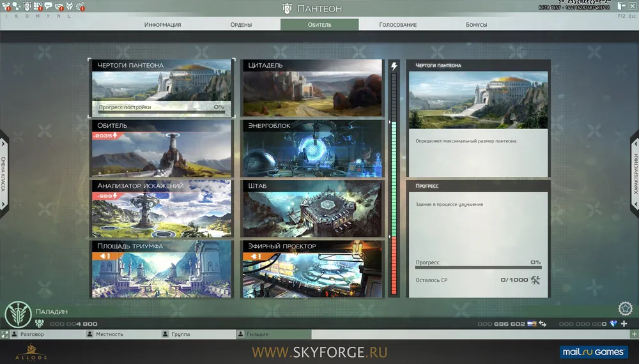Click the expand chat icon left of Разговор

click(4, 334)
